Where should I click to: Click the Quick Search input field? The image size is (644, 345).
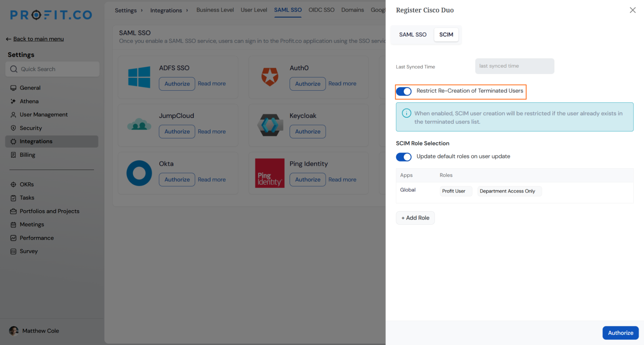(x=53, y=69)
